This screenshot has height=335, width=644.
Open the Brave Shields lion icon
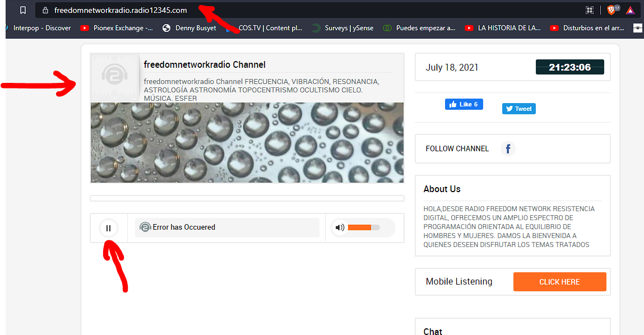[611, 10]
